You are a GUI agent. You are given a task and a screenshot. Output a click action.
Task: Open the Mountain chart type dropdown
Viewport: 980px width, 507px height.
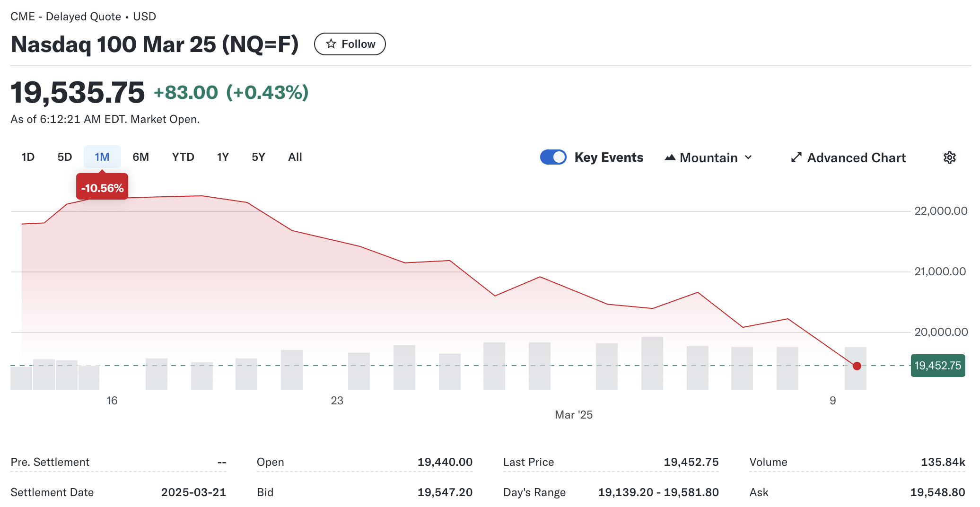click(x=708, y=157)
